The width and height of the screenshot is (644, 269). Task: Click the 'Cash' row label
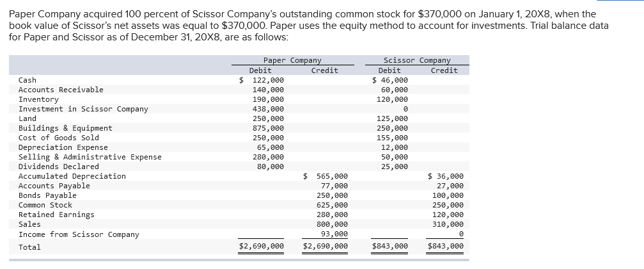(27, 80)
